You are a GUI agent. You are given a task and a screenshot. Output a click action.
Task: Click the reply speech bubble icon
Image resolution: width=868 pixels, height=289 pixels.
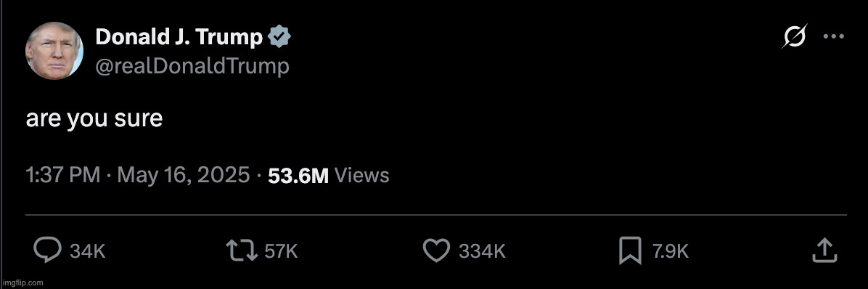[x=47, y=251]
